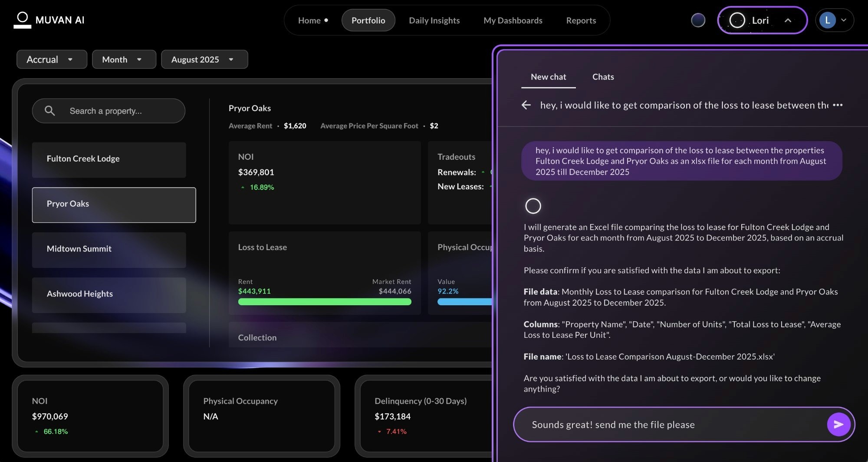Open the Month period dropdown
The height and width of the screenshot is (462, 868).
coord(124,59)
